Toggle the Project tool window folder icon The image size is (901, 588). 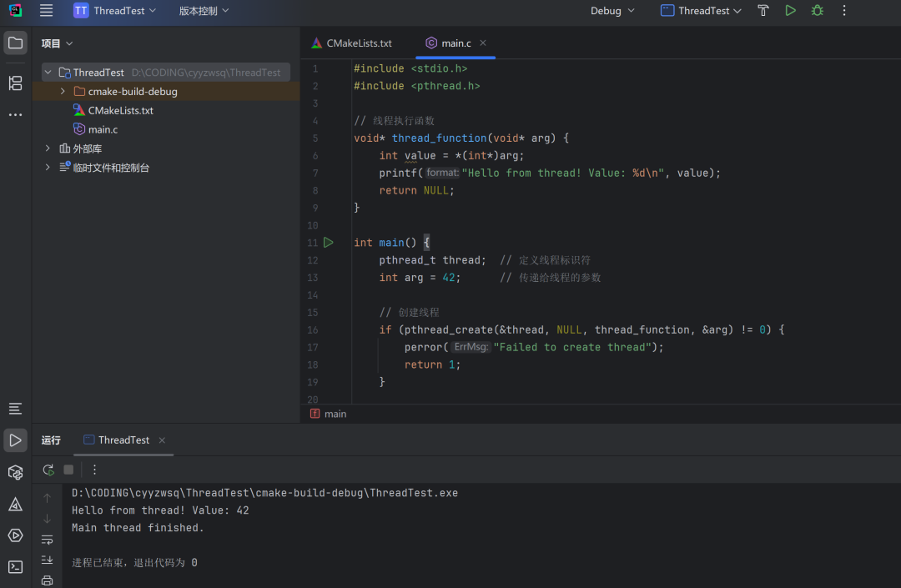click(15, 43)
